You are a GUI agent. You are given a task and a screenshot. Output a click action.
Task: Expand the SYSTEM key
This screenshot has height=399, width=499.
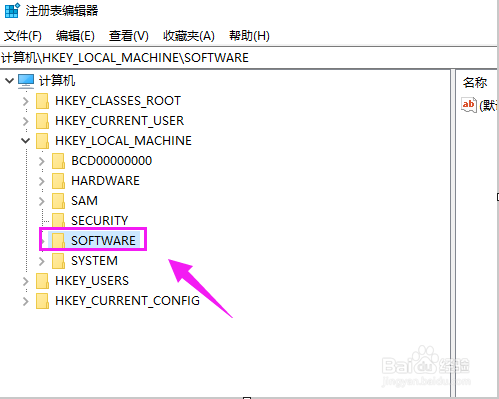[42, 261]
